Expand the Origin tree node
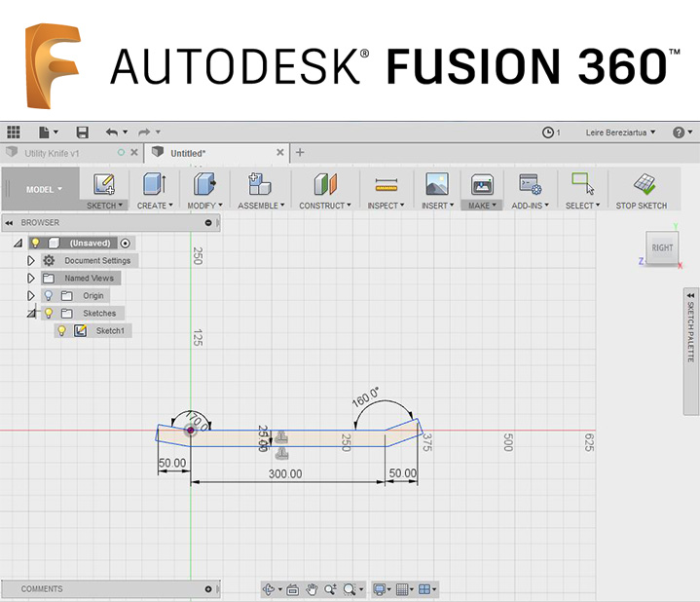 31,295
